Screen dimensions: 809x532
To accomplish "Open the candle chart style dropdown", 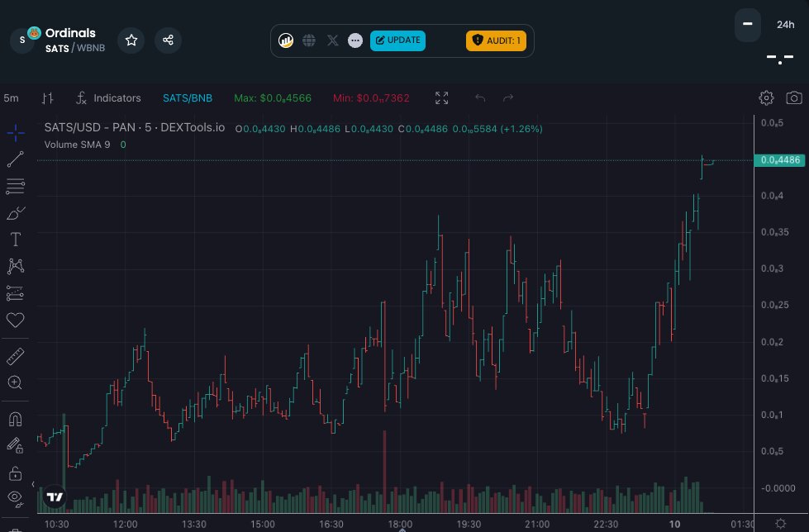I will tap(48, 98).
